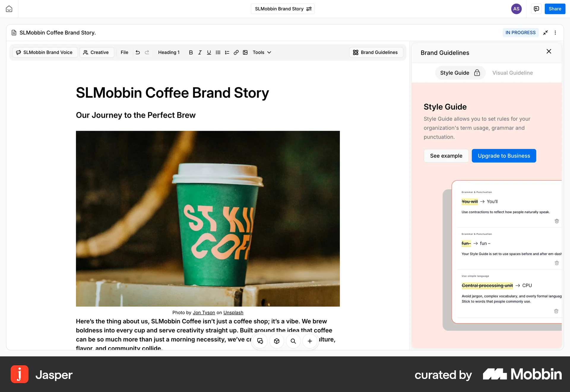
Task: Open the comments icon beside Share
Action: coord(536,9)
